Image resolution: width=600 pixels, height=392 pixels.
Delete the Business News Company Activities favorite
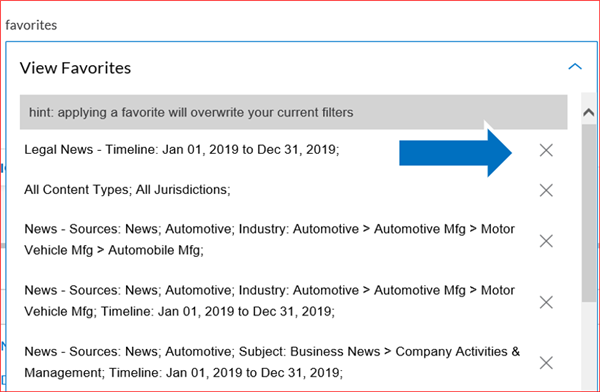pos(546,363)
